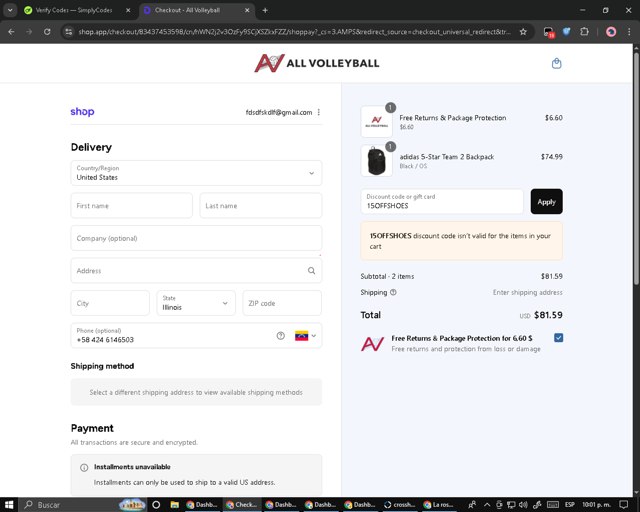Apply the discount code
The image size is (640, 512).
(547, 201)
